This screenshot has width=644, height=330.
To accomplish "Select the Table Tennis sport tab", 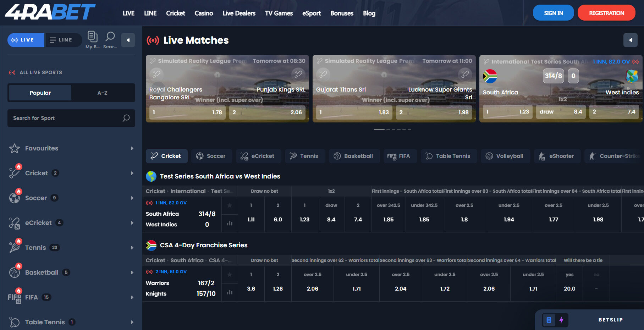I will [x=449, y=156].
